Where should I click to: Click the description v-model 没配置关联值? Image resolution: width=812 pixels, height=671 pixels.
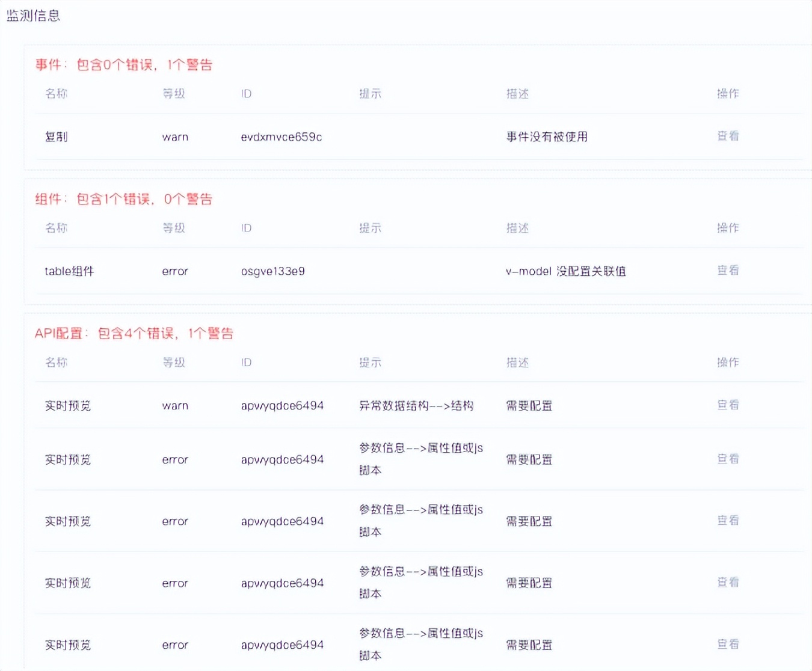[566, 271]
